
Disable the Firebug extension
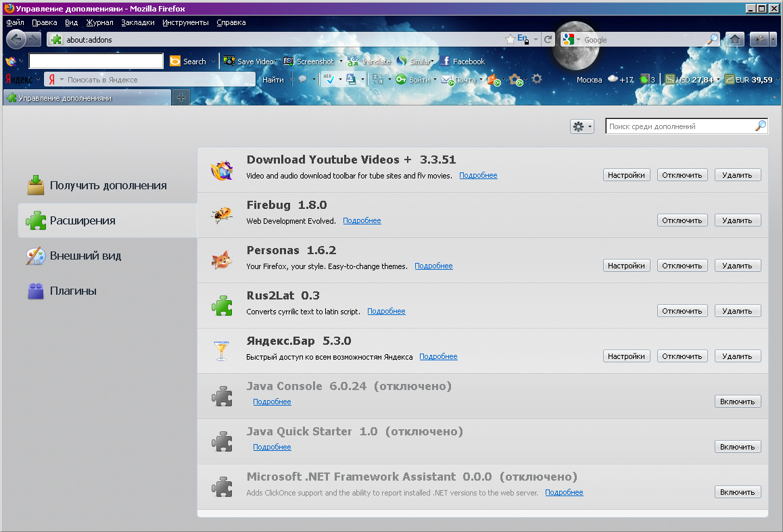[682, 220]
